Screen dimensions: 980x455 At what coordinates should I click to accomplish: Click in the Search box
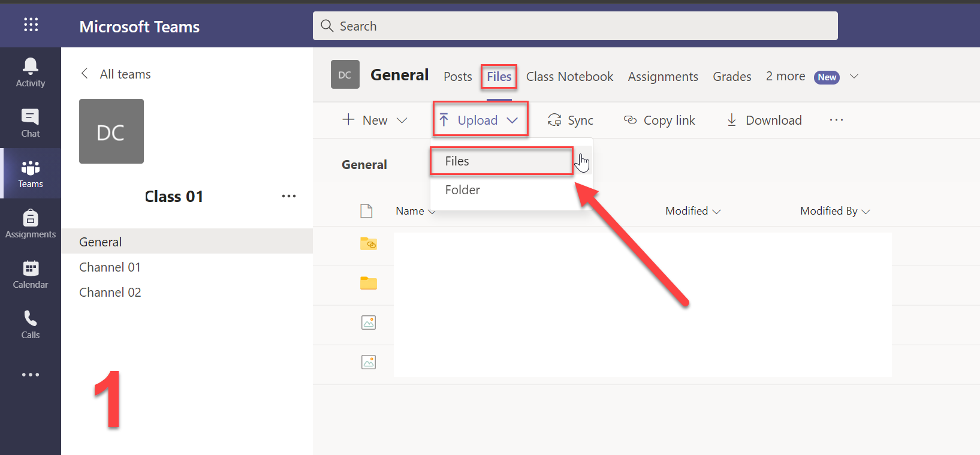pyautogui.click(x=575, y=26)
